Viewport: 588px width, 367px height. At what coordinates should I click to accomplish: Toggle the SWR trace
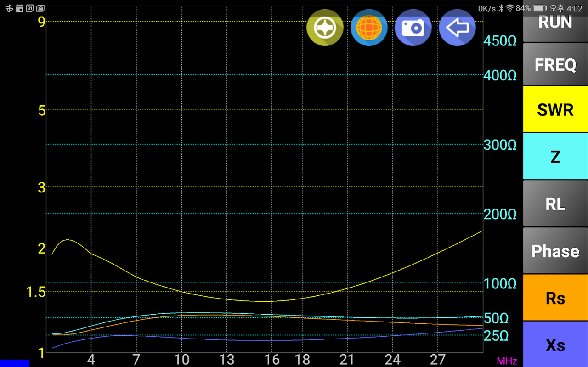pos(555,109)
